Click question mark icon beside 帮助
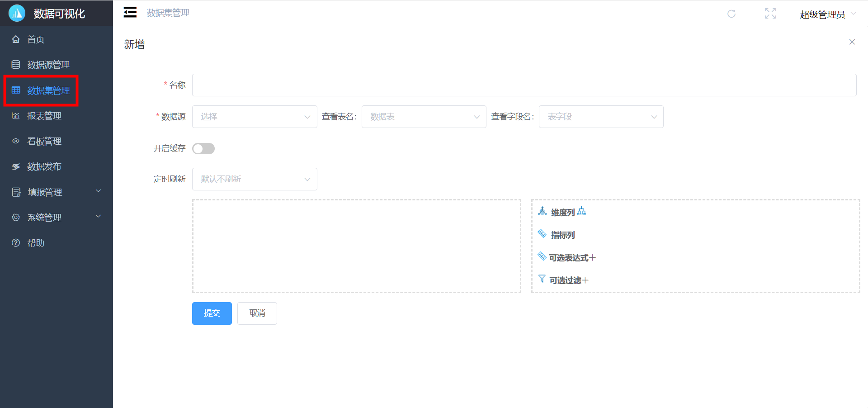The width and height of the screenshot is (868, 408). coord(16,243)
